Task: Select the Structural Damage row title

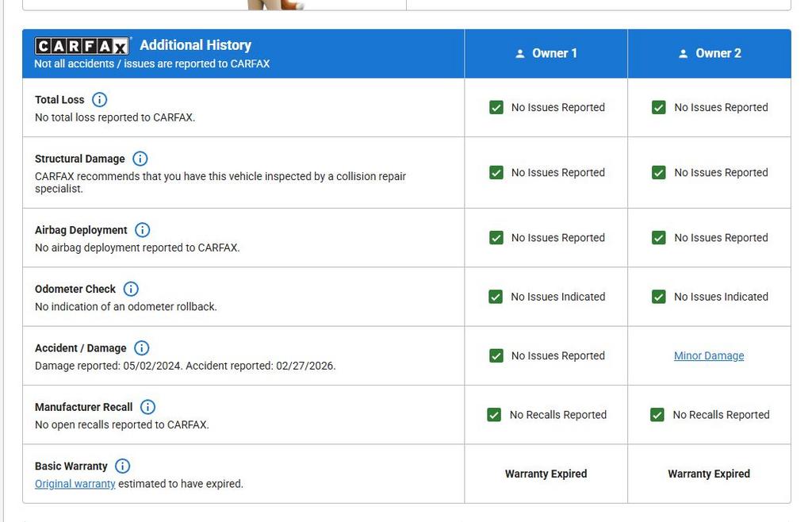Action: coord(80,159)
